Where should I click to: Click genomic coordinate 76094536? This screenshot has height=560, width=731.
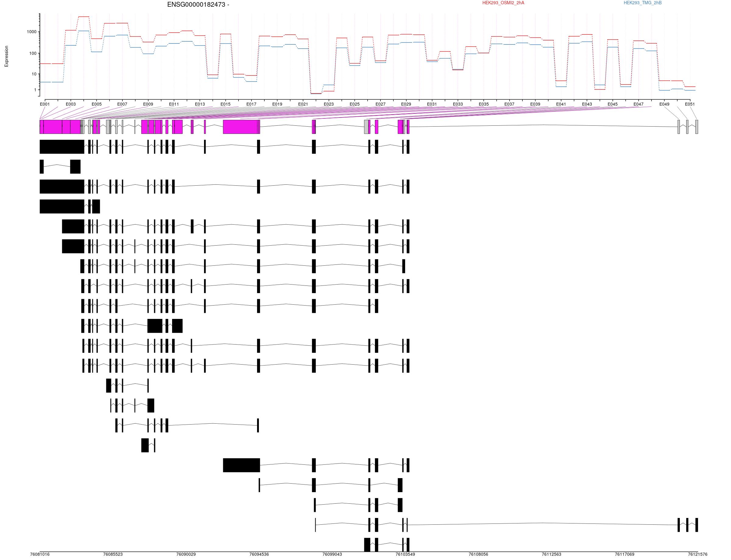(259, 554)
